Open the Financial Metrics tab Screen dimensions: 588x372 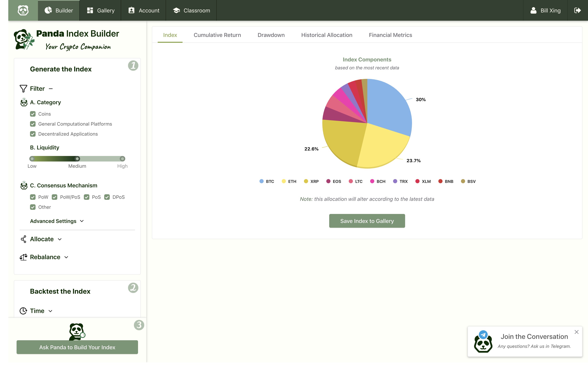click(390, 35)
